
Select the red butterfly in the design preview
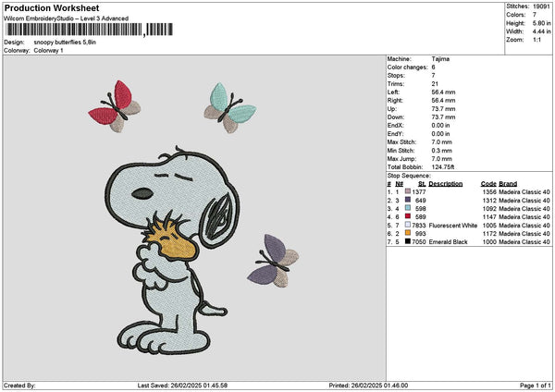tap(115, 106)
